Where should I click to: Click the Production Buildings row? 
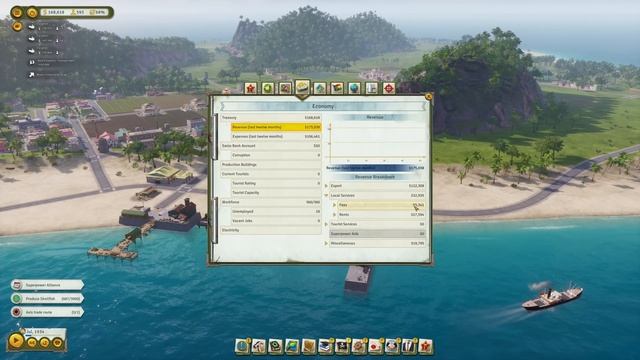271,164
